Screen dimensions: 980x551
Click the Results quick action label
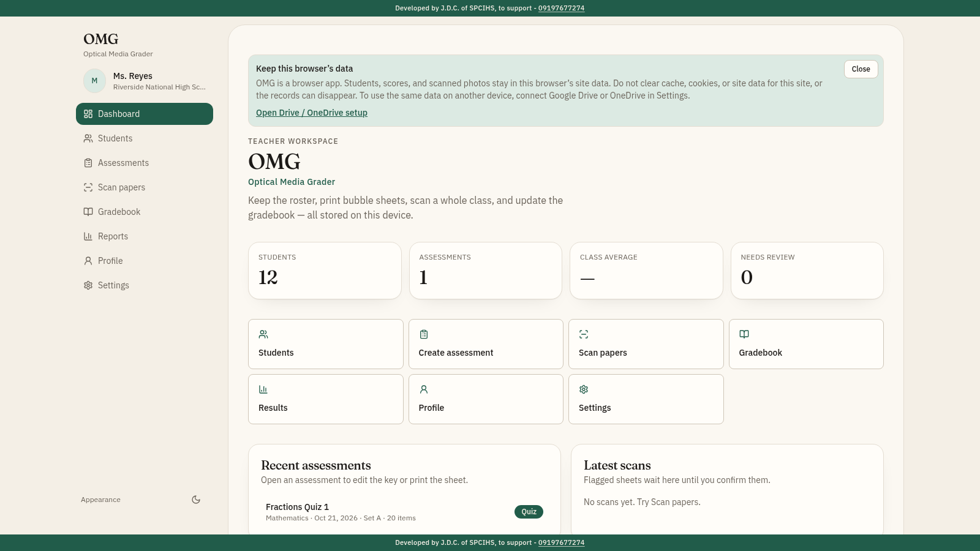tap(273, 408)
